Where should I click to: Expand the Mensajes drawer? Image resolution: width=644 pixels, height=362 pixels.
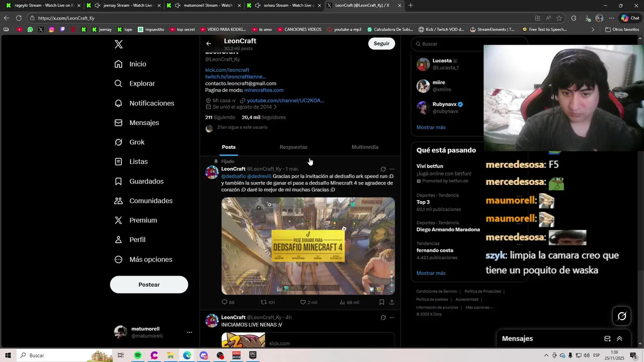[x=619, y=339]
